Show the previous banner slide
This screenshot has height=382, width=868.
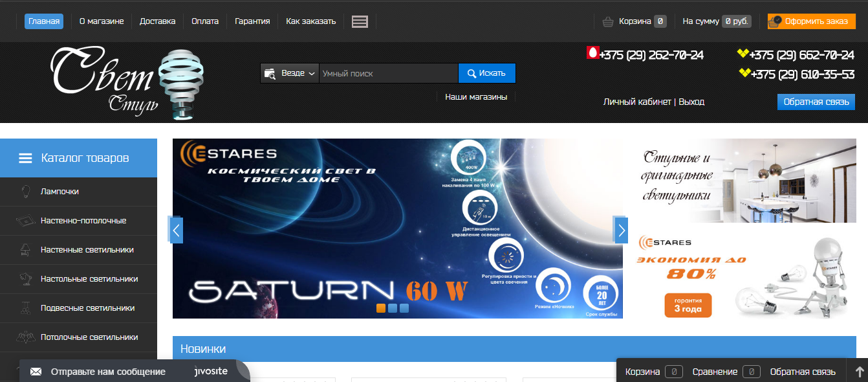[x=177, y=230]
